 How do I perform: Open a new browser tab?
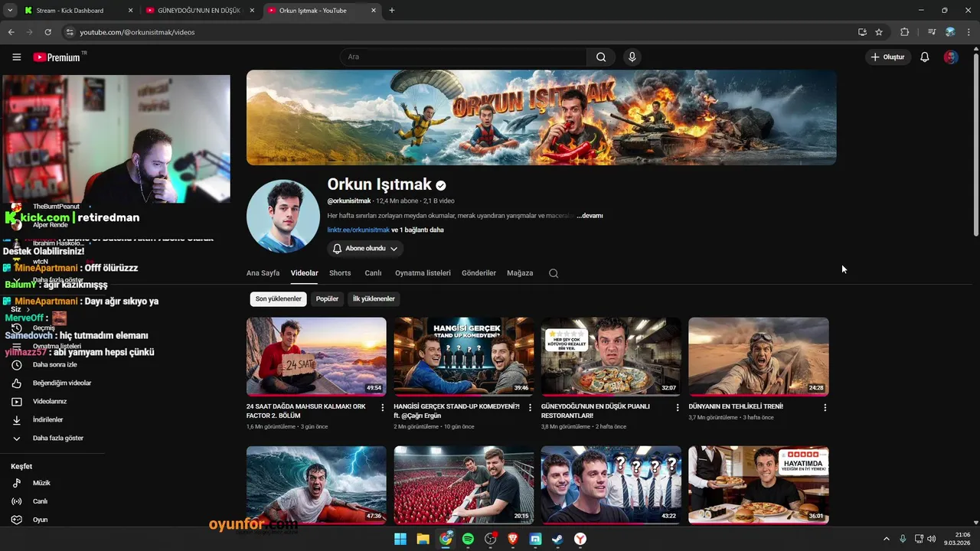[392, 11]
